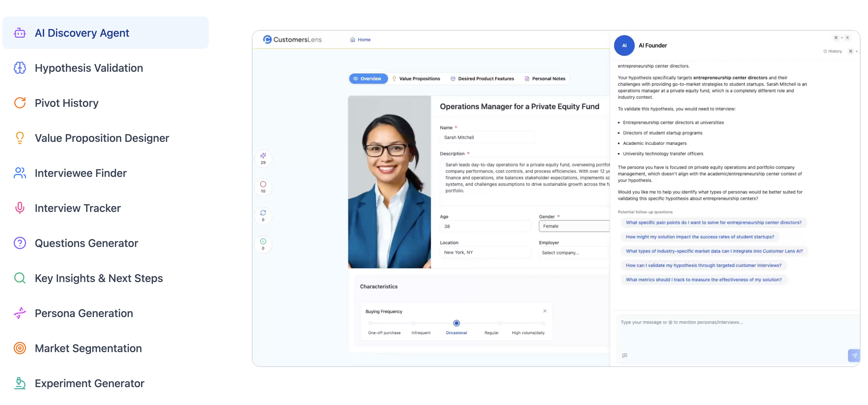Open the Gender dropdown showing Female

[573, 226]
